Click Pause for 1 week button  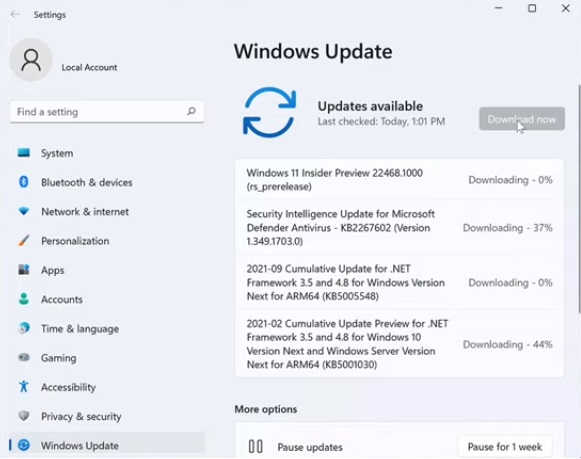[505, 447]
